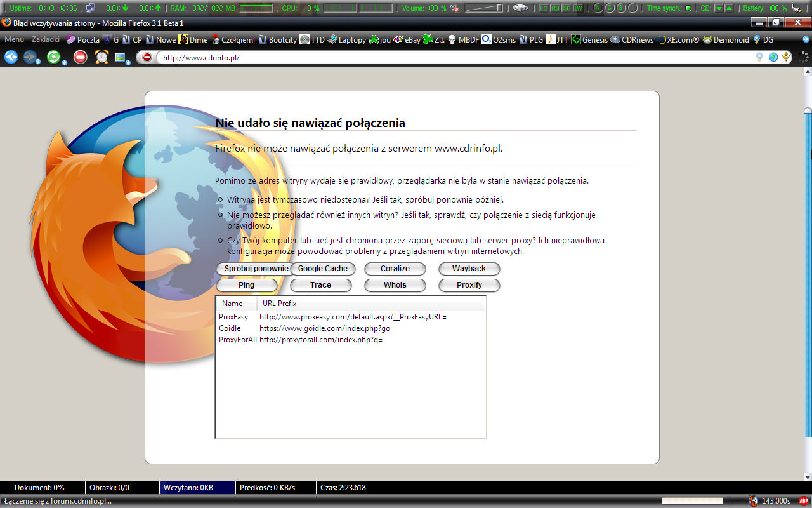Click the Trace button
Image resolution: width=812 pixels, height=508 pixels.
click(321, 285)
